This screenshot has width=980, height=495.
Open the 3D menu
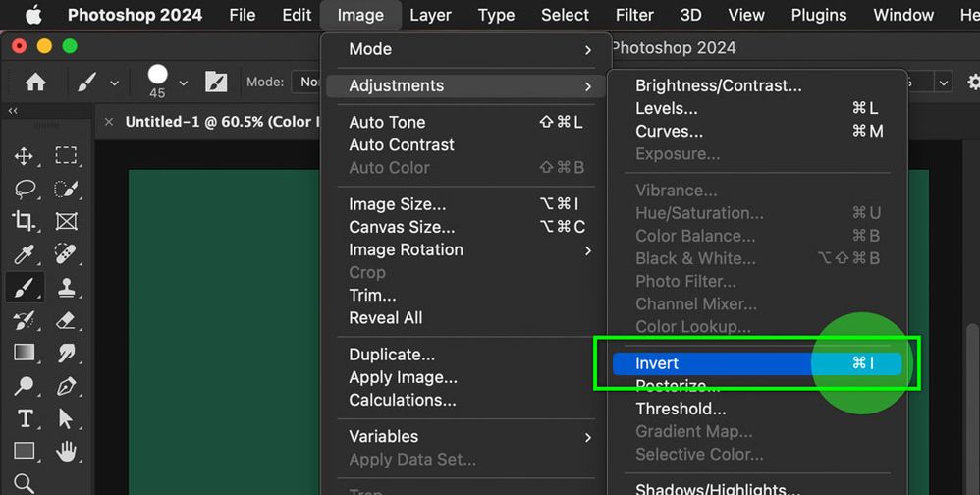tap(690, 15)
